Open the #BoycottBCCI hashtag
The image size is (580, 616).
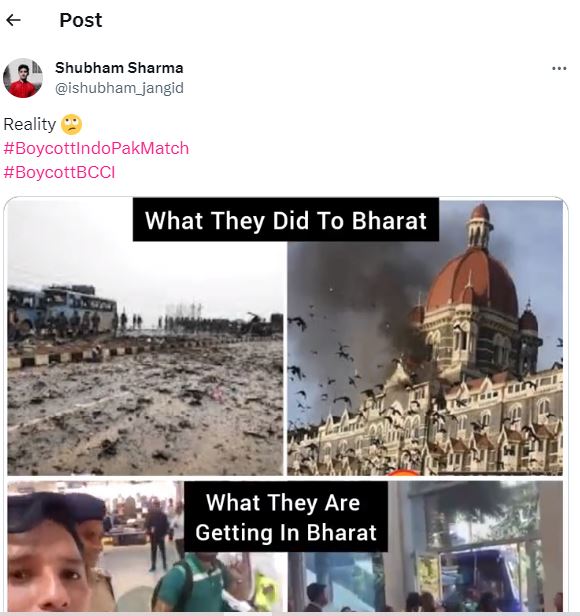point(59,172)
